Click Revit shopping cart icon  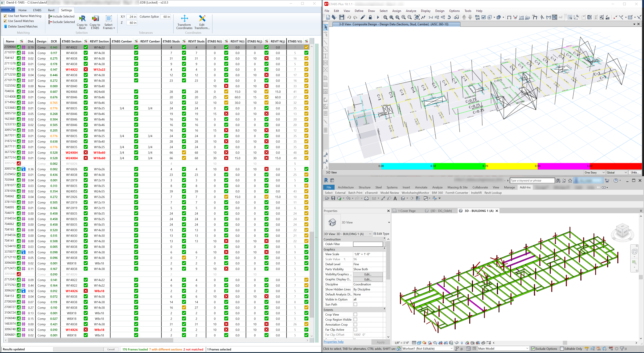[607, 181]
